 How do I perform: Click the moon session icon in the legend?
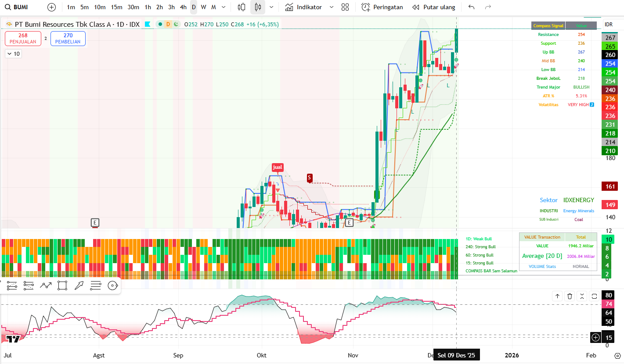(176, 24)
